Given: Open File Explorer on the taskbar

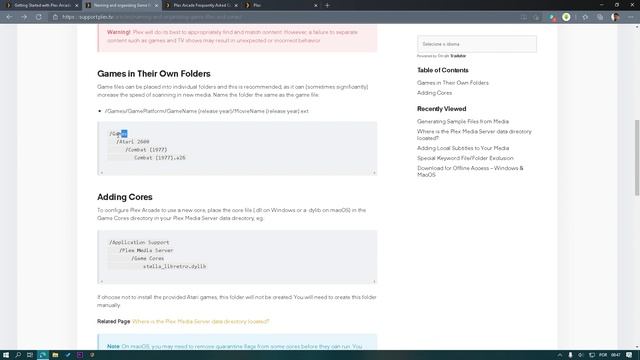Looking at the screenshot, I should [x=55, y=355].
